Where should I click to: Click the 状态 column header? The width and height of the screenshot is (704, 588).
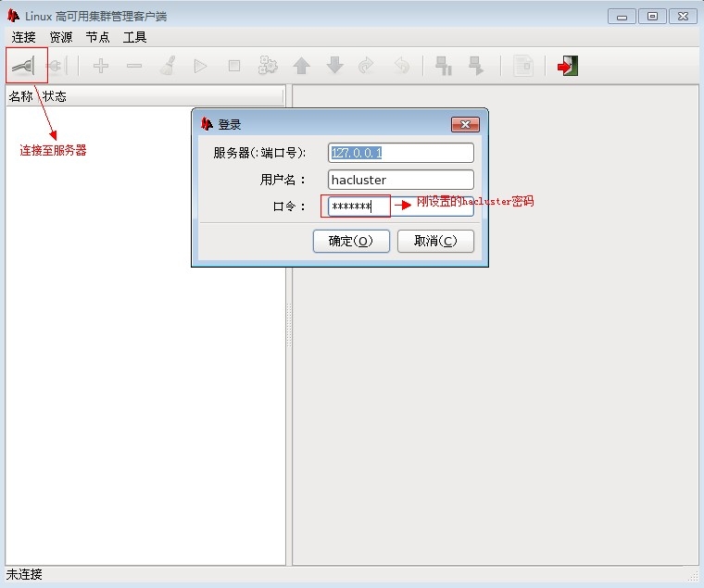55,96
